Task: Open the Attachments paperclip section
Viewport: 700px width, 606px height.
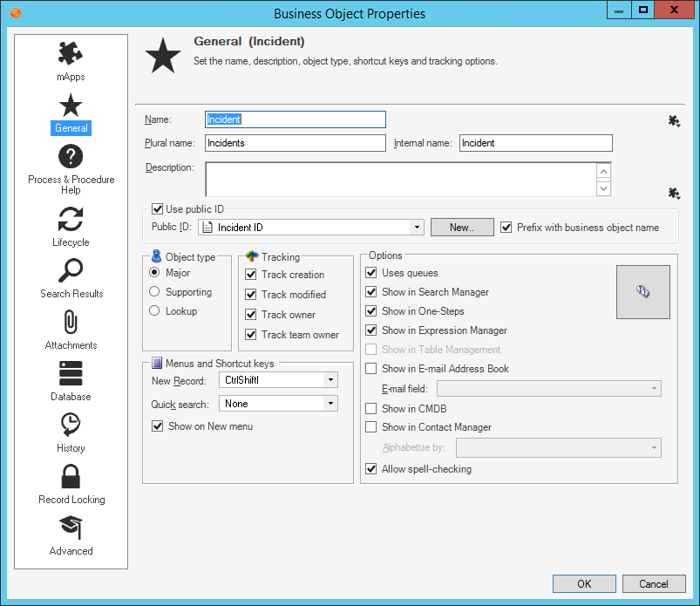Action: point(71,323)
